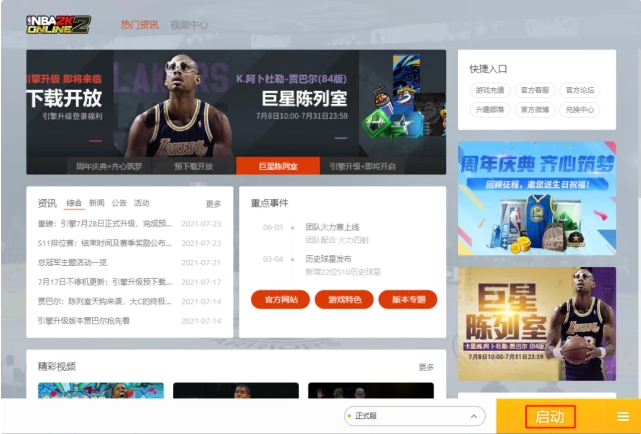Open the 巨星陈列室 side banner
Screen dimensions: 641x434
pos(537,324)
